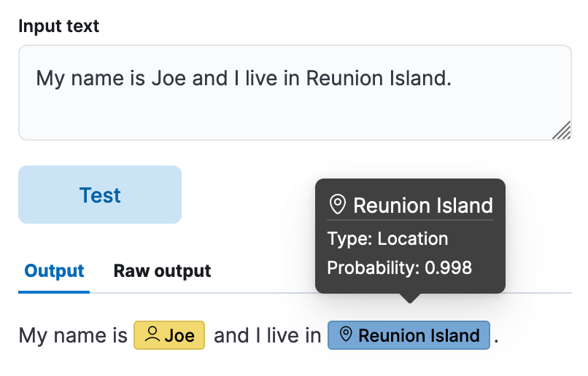Viewport: 588px width, 376px height.
Task: Click the pin icon in the tooltip header
Action: click(x=337, y=205)
